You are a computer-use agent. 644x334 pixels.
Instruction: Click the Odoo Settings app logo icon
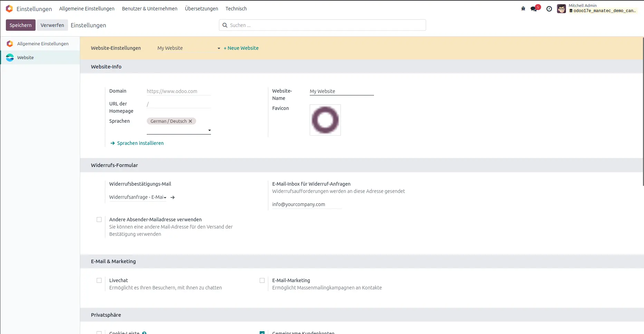point(9,9)
